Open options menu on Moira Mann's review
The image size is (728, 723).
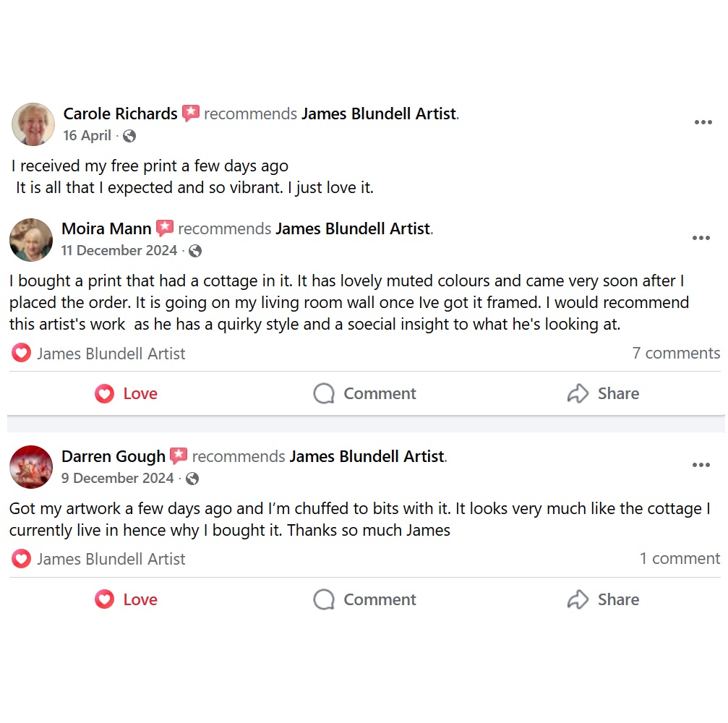[701, 238]
